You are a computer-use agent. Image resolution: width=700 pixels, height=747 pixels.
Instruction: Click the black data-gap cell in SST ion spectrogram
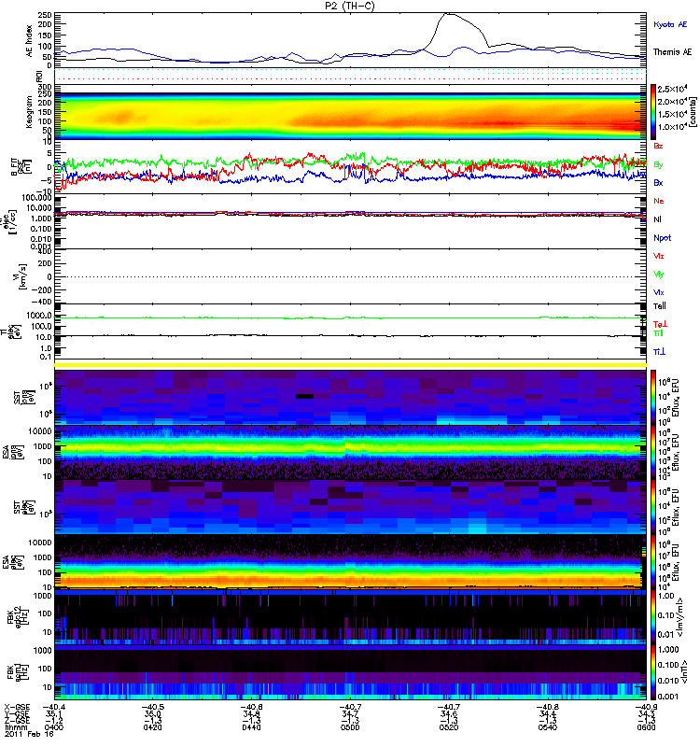click(x=304, y=396)
